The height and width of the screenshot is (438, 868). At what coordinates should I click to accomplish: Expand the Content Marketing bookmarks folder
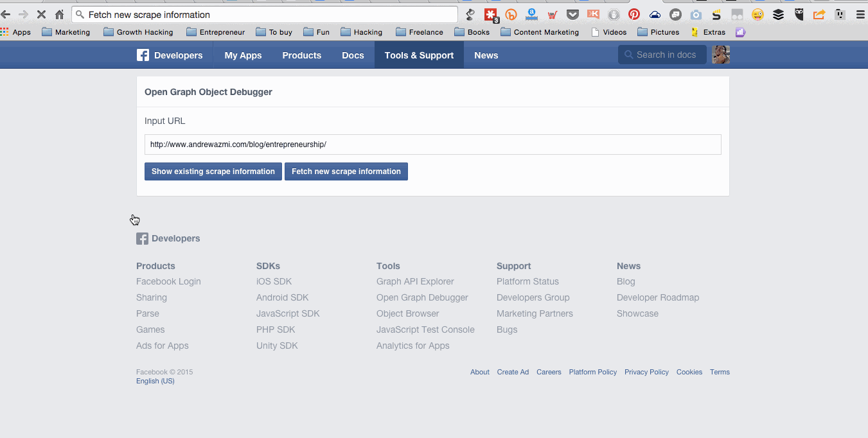click(x=540, y=32)
